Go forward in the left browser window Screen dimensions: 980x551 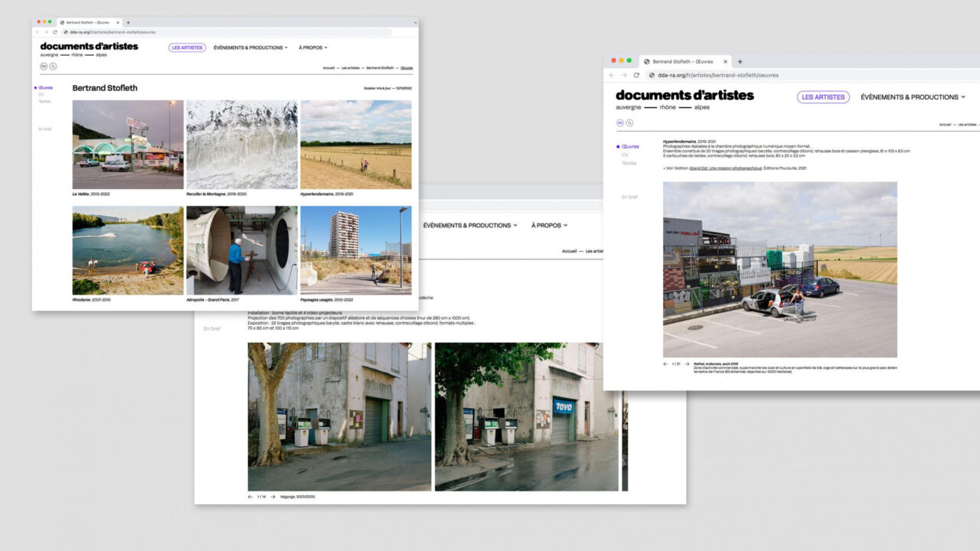coord(46,32)
